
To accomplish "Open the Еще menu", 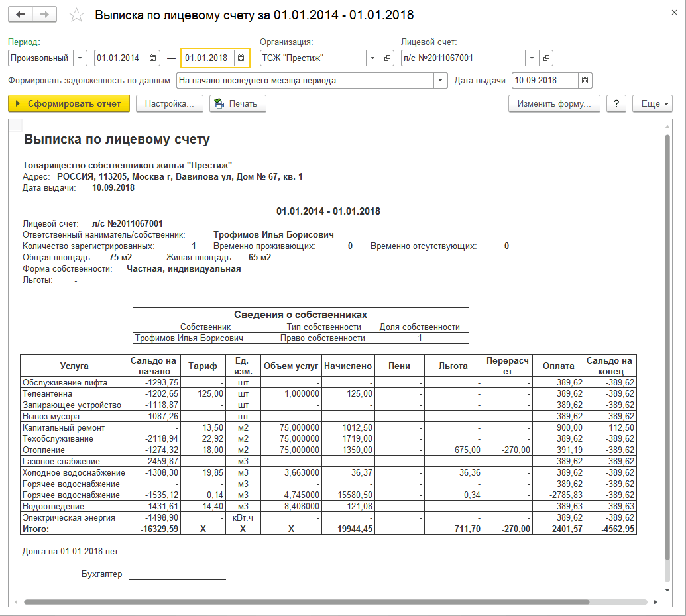I will 653,104.
